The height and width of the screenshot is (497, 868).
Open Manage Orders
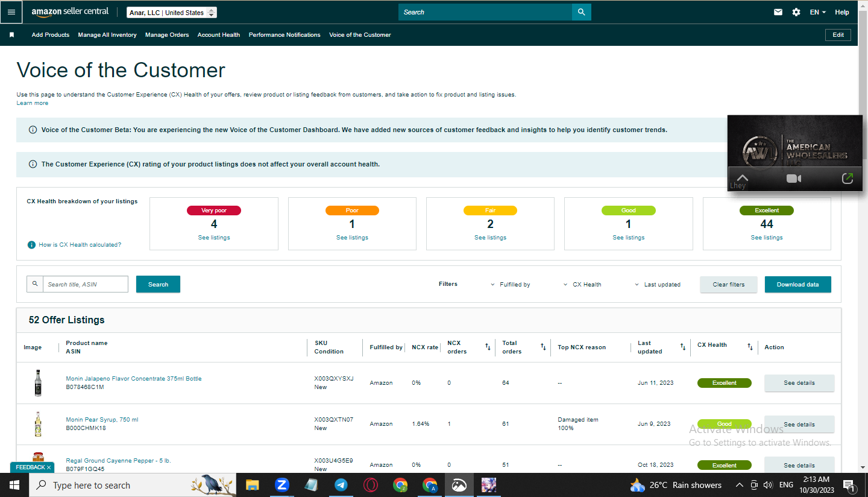[x=167, y=35]
